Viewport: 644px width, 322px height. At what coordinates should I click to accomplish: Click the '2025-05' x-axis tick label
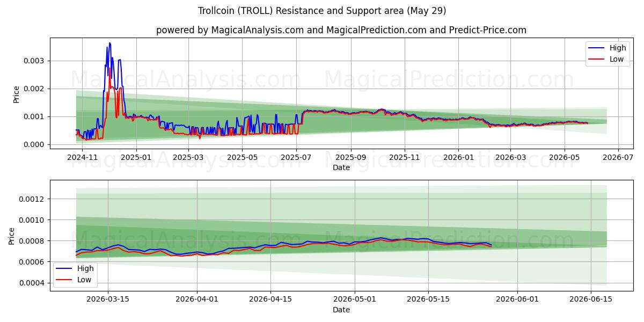click(242, 157)
